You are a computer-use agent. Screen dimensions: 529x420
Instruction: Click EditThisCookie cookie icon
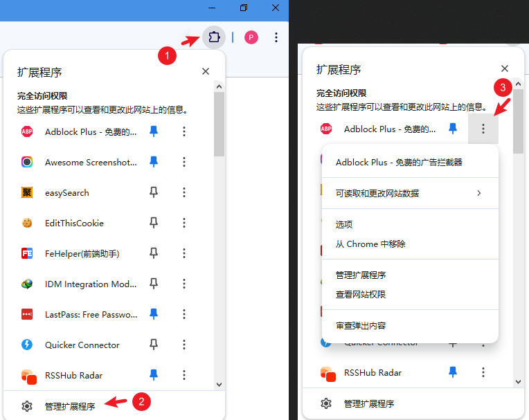27,223
